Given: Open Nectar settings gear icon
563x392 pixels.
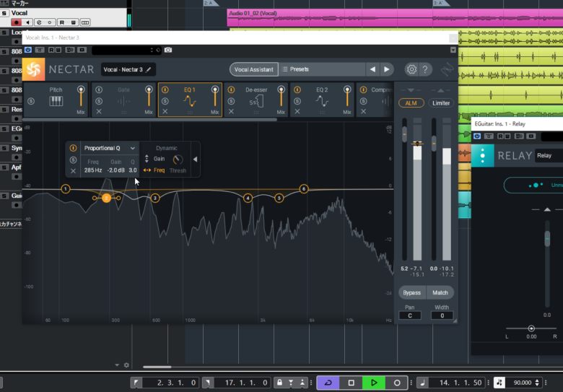Looking at the screenshot, I should click(x=411, y=69).
